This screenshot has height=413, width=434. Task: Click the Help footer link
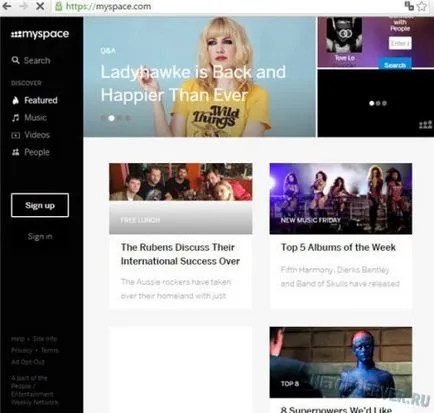pyautogui.click(x=18, y=339)
